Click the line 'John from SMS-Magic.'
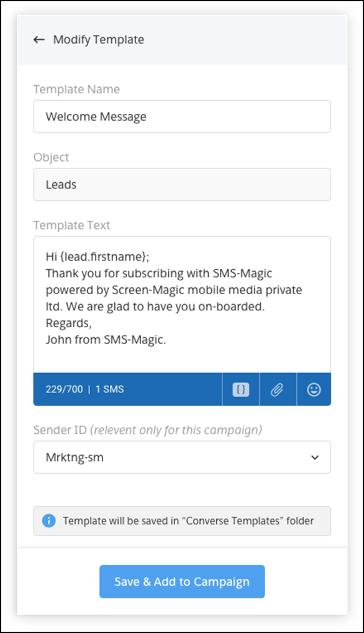This screenshot has width=364, height=633. click(106, 340)
